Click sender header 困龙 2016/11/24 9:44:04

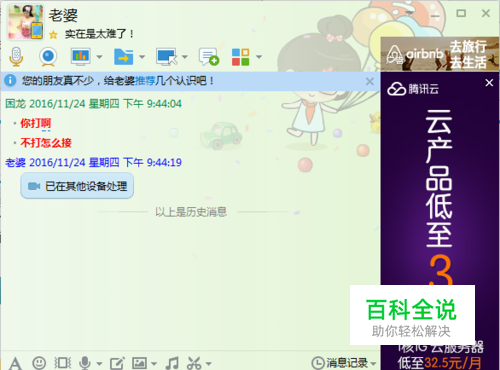(93, 104)
